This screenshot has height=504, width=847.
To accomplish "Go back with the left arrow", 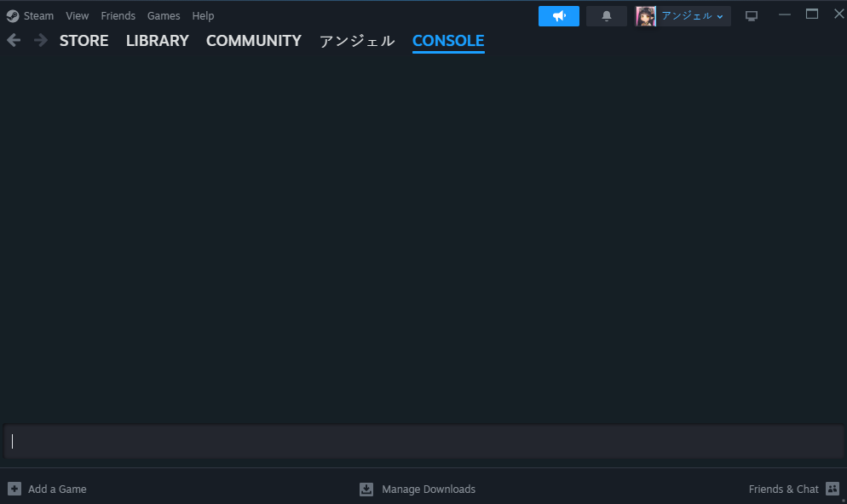I will click(x=14, y=41).
